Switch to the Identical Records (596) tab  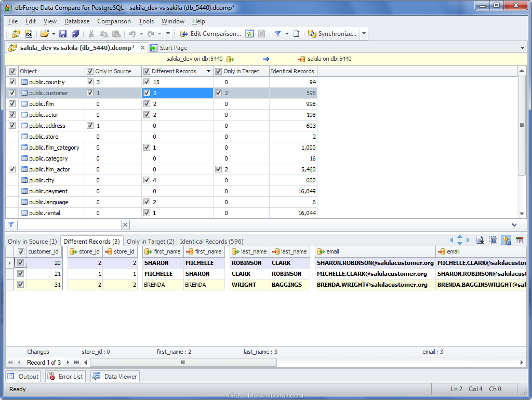click(x=211, y=241)
